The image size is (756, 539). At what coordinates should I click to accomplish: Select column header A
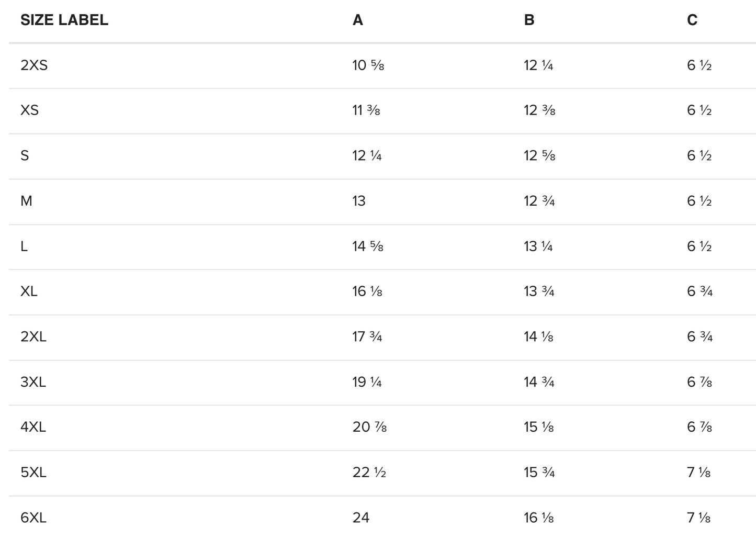[357, 20]
